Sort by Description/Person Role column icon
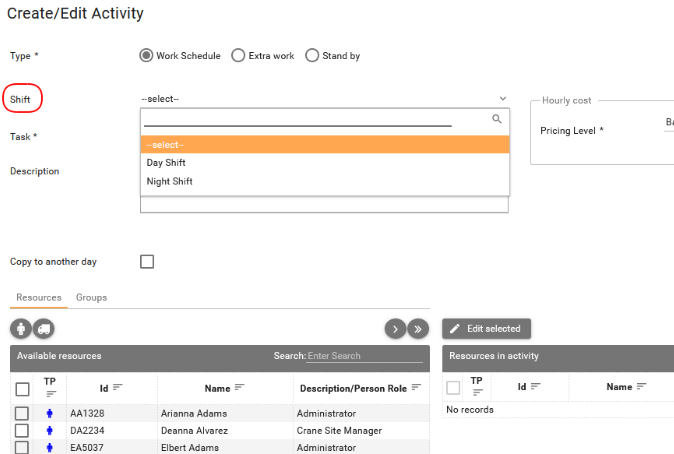The height and width of the screenshot is (454, 674). click(416, 387)
